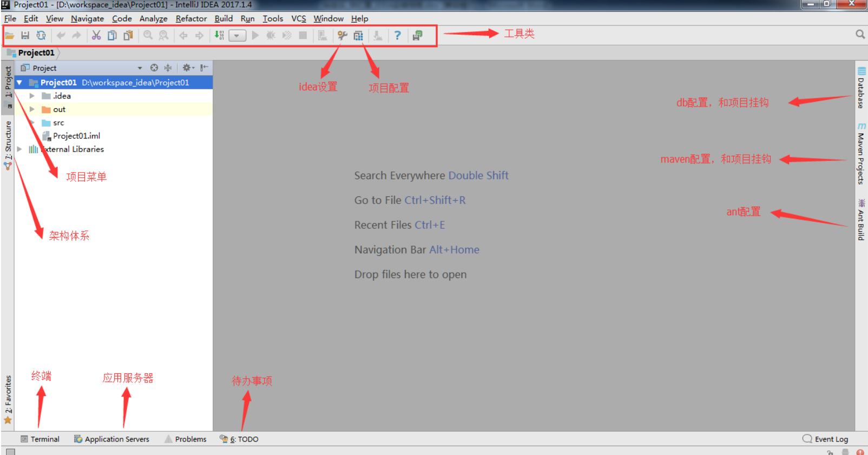Viewport: 868px width, 455px height.
Task: Open the run configuration dropdown in the toolbar
Action: click(x=237, y=36)
